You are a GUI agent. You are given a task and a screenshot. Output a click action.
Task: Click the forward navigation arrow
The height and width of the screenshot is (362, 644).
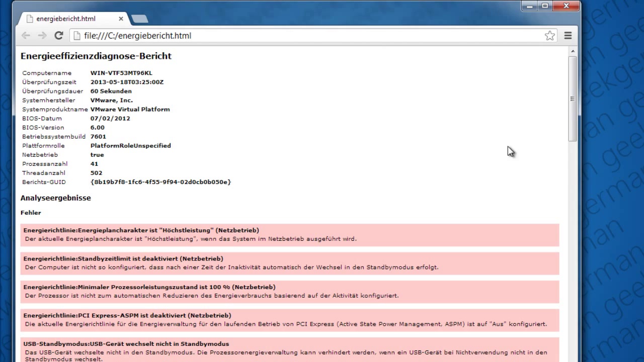tap(42, 36)
